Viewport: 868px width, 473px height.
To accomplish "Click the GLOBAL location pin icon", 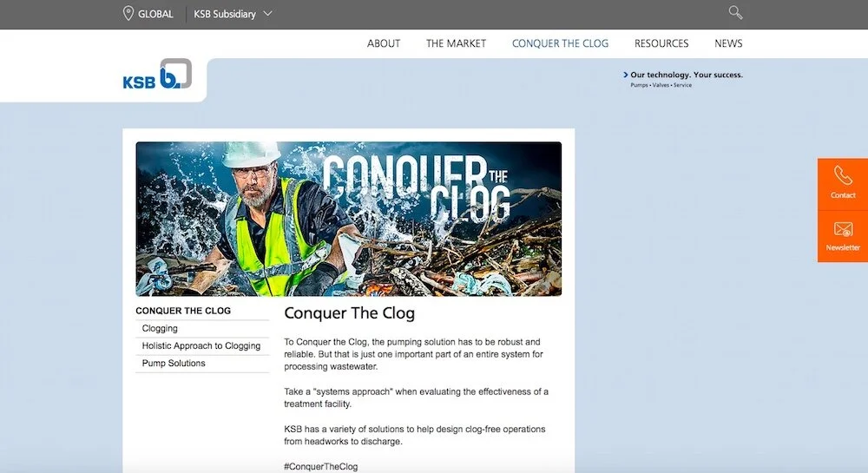I will (x=128, y=13).
